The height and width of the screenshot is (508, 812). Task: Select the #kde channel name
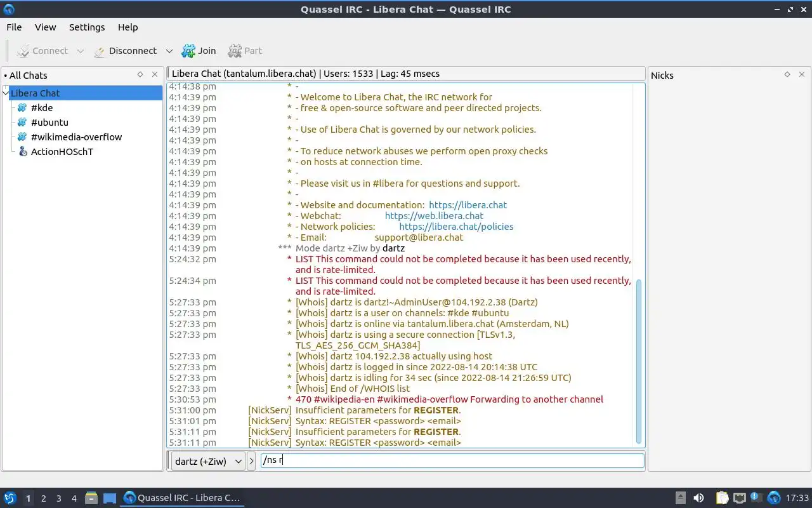coord(42,107)
